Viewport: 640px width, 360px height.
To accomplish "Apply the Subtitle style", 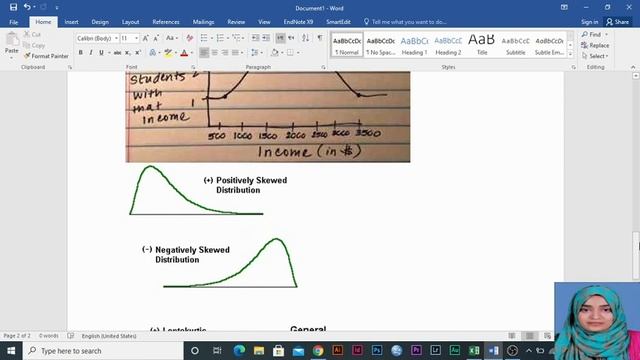I will tap(516, 45).
